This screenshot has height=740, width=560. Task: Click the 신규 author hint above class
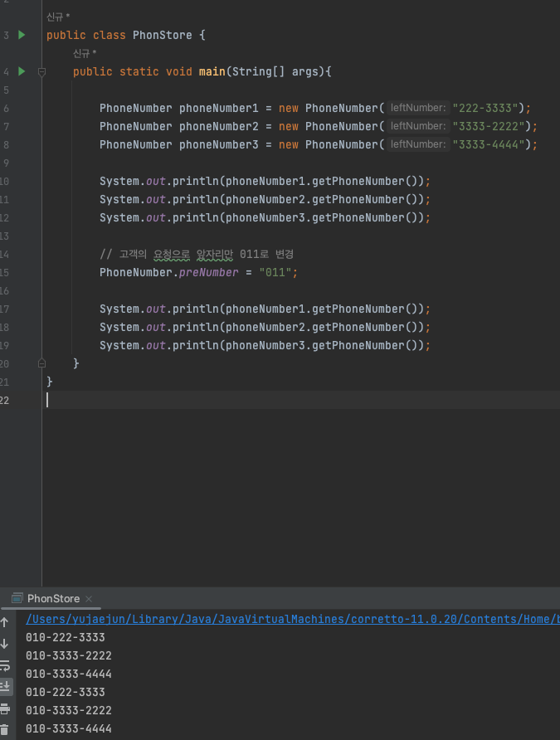tap(58, 17)
